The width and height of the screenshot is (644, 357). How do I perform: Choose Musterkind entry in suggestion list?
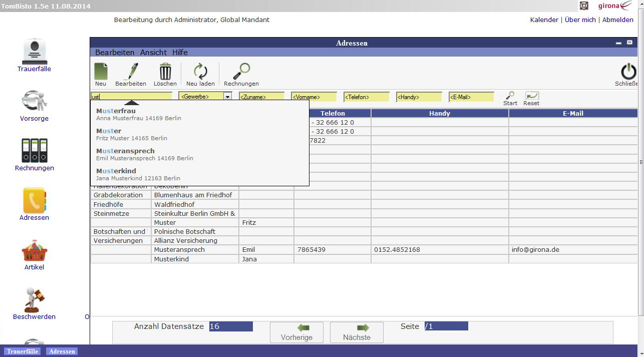click(116, 171)
